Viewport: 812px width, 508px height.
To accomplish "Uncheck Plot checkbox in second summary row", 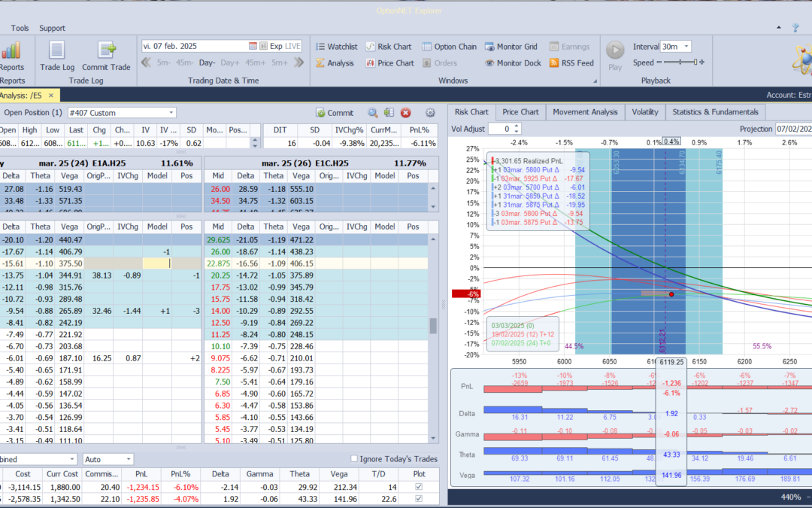I will 419,499.
